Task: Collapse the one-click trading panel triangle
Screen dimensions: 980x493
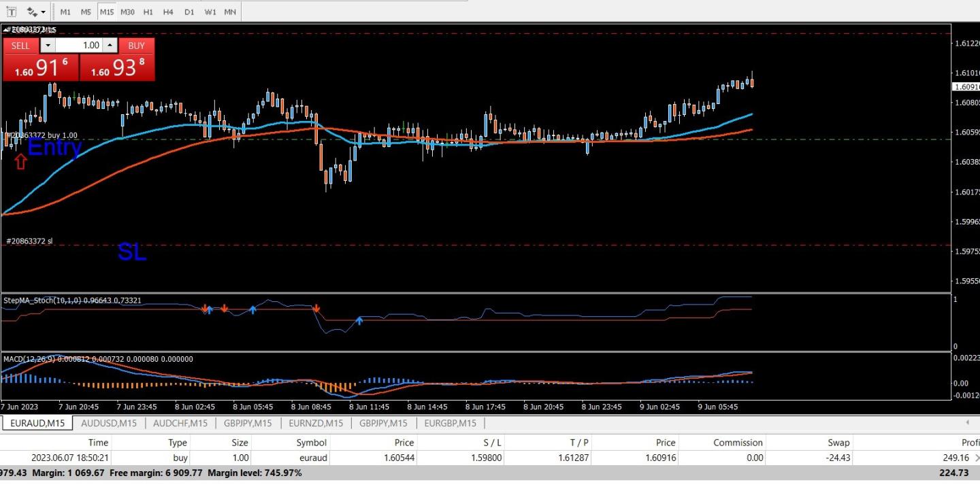Action: pyautogui.click(x=4, y=30)
